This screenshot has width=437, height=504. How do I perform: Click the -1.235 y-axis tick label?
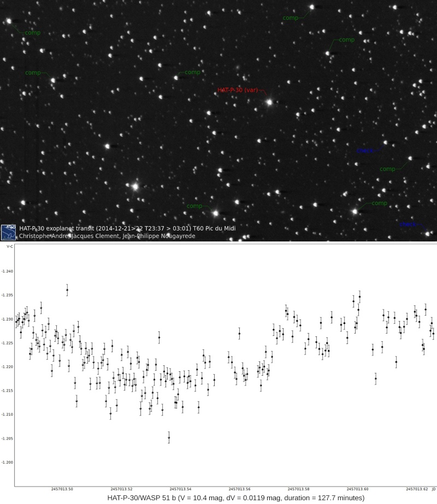coord(7,295)
